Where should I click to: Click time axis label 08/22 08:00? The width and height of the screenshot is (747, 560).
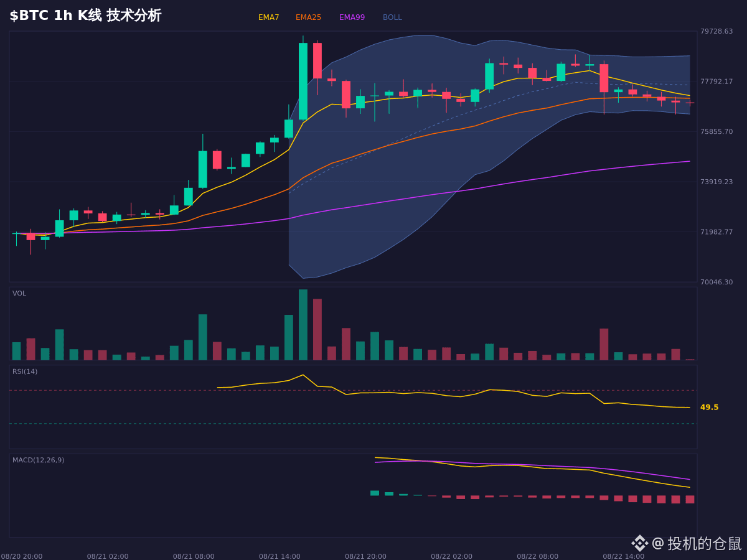[x=537, y=556]
